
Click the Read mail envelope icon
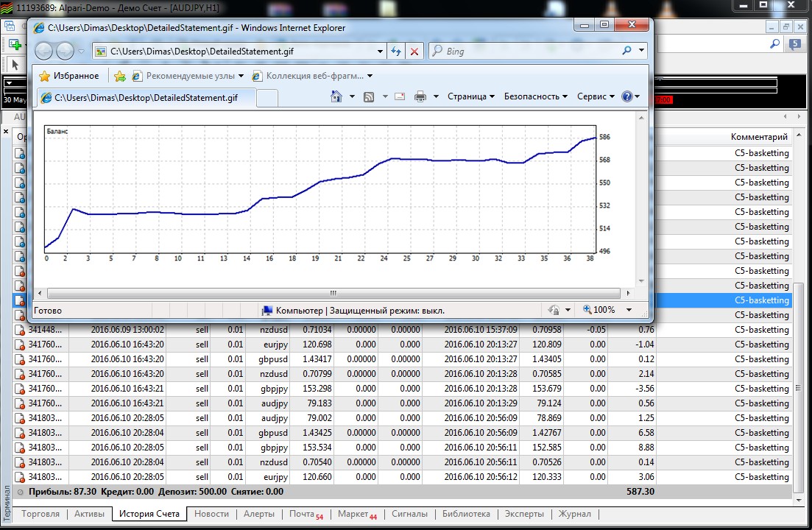tap(400, 96)
